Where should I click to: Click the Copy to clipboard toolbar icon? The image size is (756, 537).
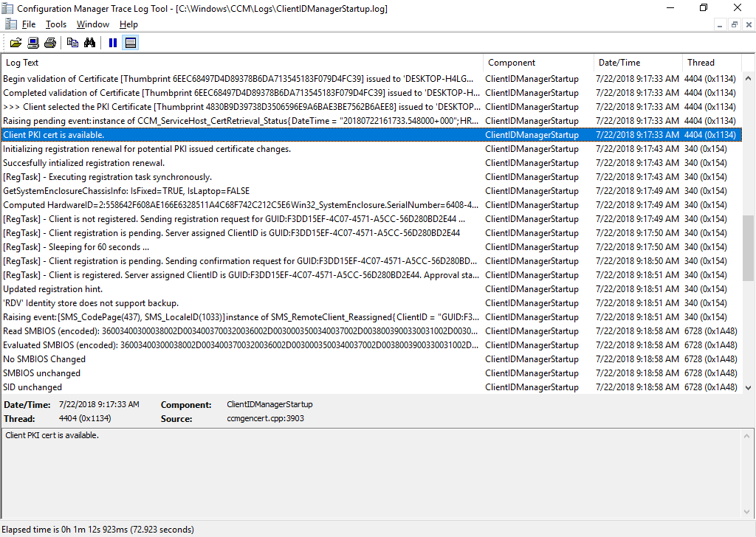tap(73, 43)
